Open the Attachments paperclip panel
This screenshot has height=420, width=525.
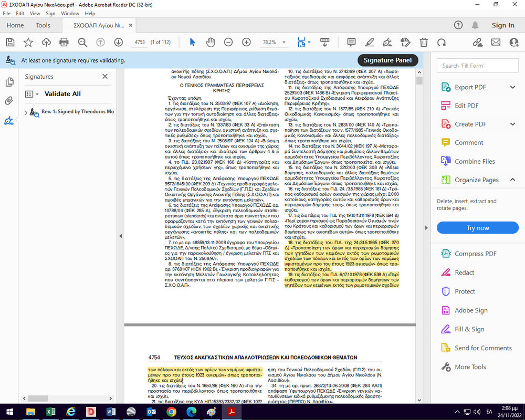pos(9,101)
